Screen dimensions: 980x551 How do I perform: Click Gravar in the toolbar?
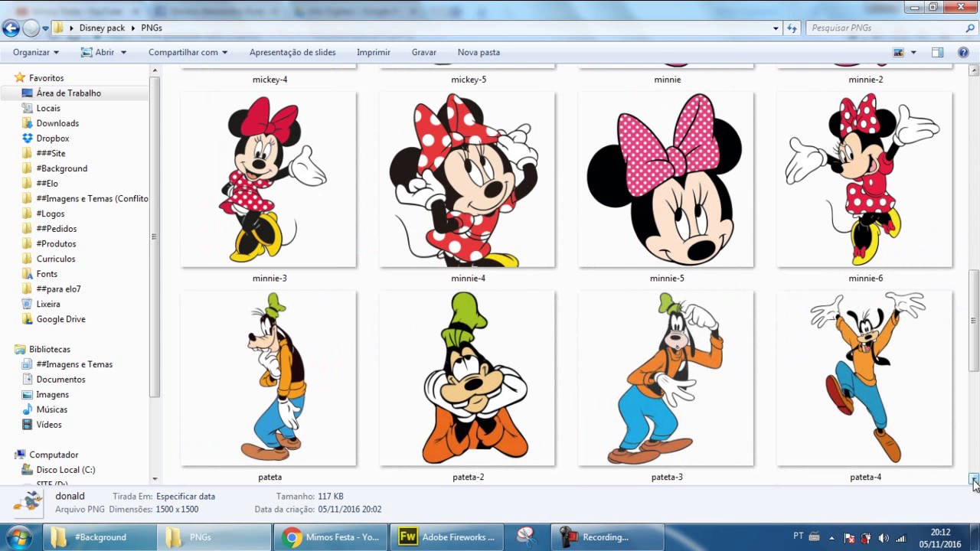423,52
